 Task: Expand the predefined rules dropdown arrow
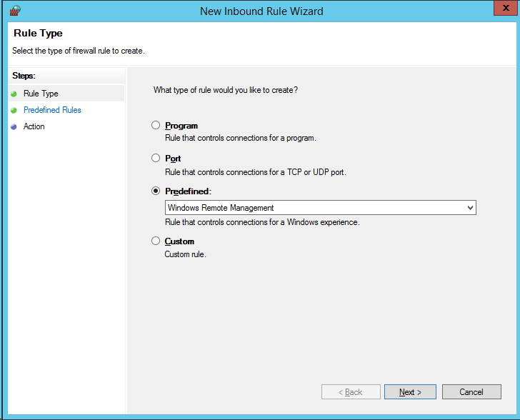point(469,208)
